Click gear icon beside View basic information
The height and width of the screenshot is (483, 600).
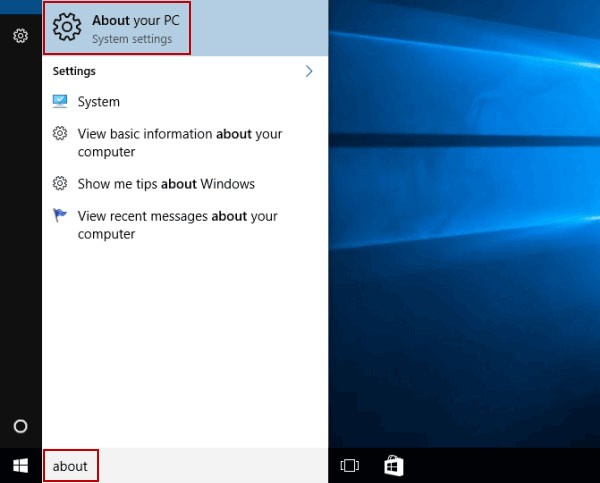point(60,134)
